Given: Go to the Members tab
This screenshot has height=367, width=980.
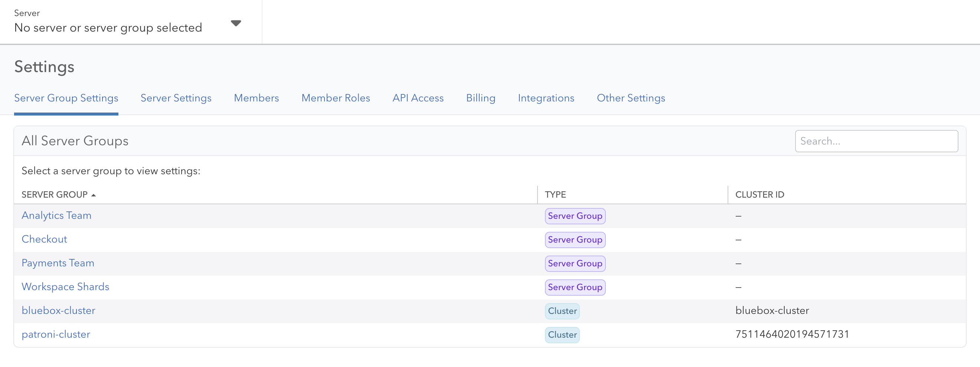Looking at the screenshot, I should pos(257,98).
